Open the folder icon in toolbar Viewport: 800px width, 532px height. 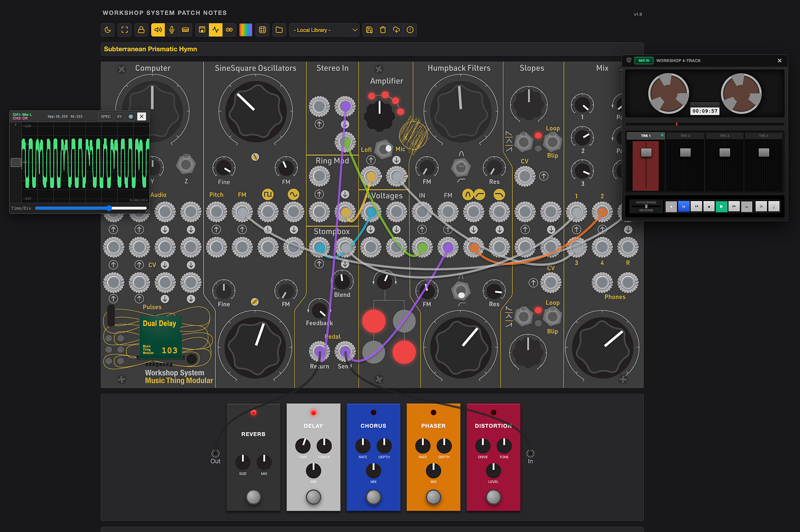279,30
